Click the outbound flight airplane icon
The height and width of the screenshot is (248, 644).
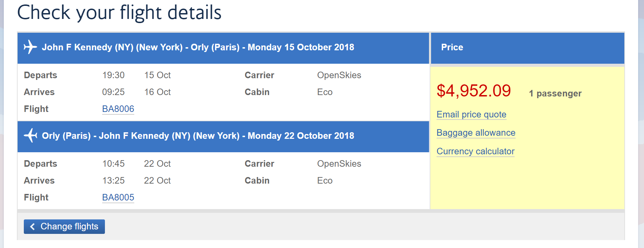tap(30, 47)
